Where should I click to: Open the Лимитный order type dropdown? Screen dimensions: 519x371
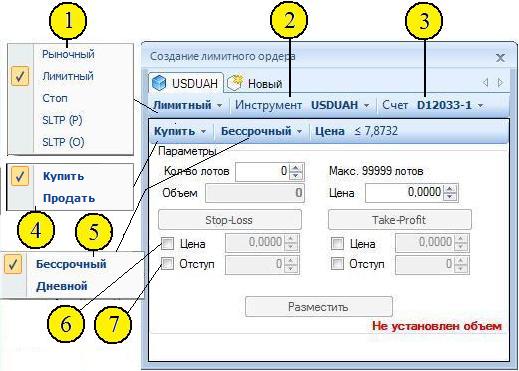click(188, 105)
